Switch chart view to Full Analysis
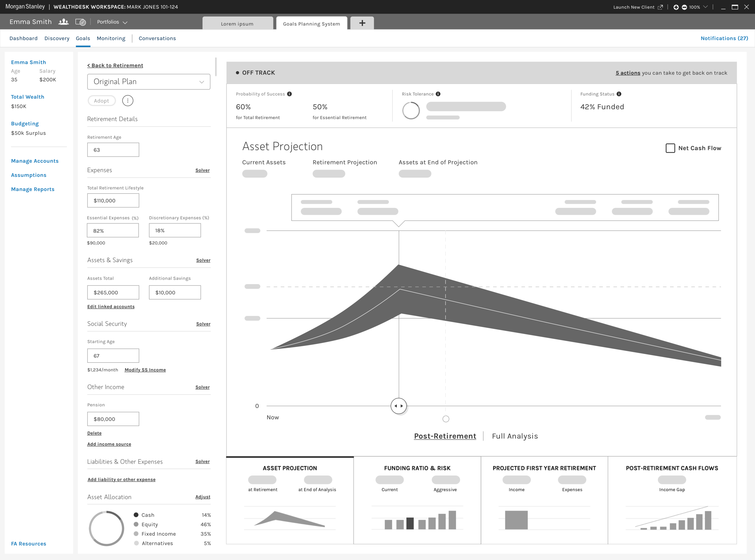 pyautogui.click(x=515, y=436)
